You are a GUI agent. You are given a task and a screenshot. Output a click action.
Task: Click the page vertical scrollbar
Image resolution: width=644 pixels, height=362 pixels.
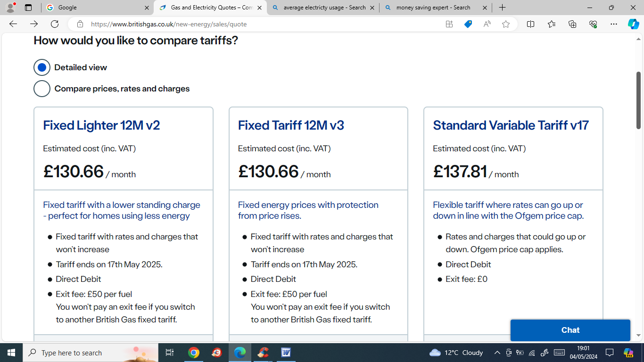coord(638,100)
